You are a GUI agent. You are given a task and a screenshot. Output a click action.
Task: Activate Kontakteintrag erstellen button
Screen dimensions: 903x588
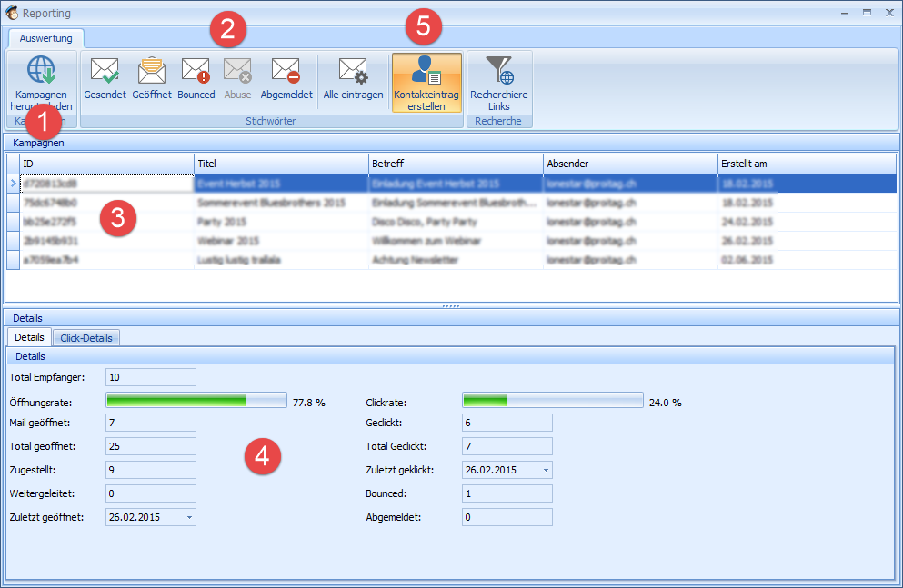click(426, 82)
